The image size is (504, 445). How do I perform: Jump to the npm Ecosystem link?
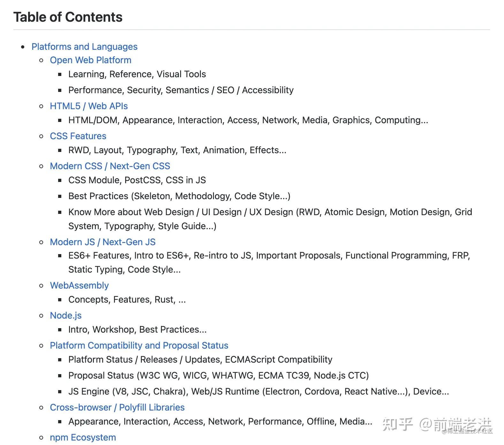[x=83, y=437]
